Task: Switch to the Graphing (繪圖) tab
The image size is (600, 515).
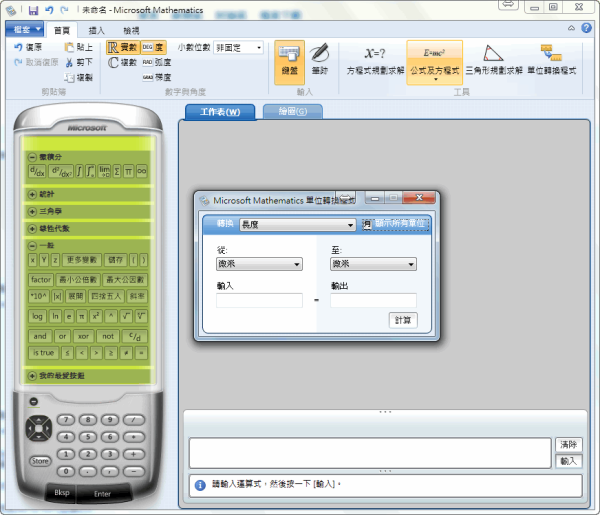Action: (x=293, y=112)
